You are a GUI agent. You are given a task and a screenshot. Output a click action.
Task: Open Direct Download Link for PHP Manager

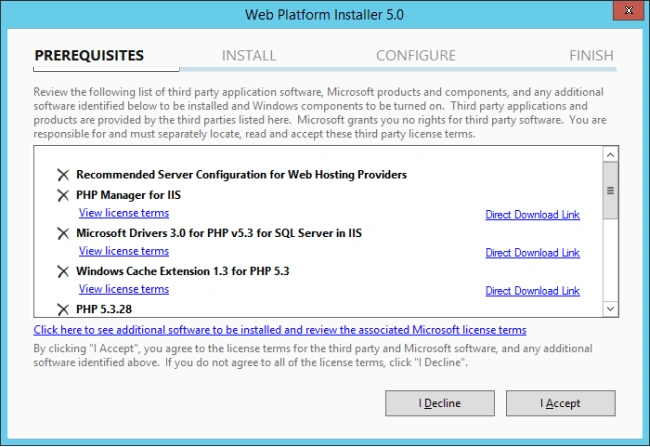[533, 214]
